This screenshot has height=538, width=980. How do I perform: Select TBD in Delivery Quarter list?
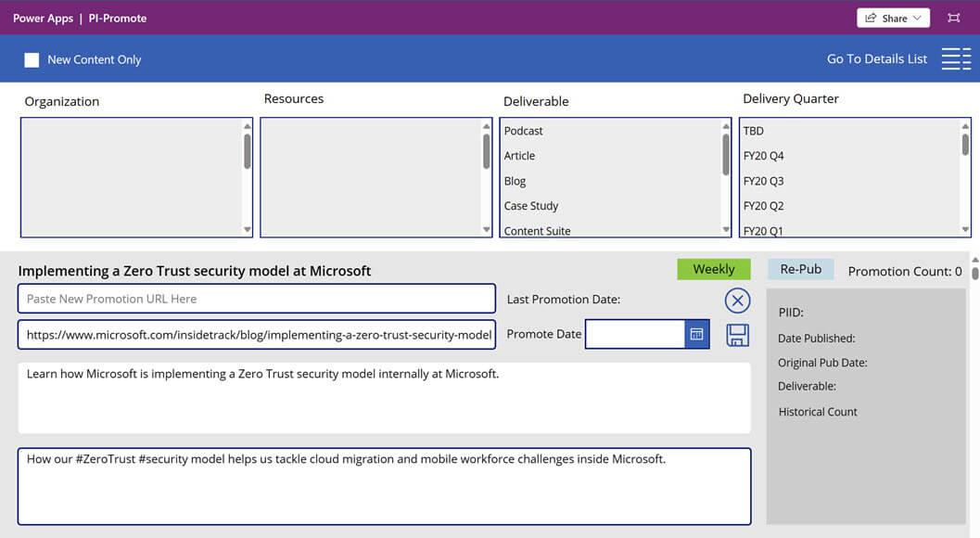pos(753,131)
